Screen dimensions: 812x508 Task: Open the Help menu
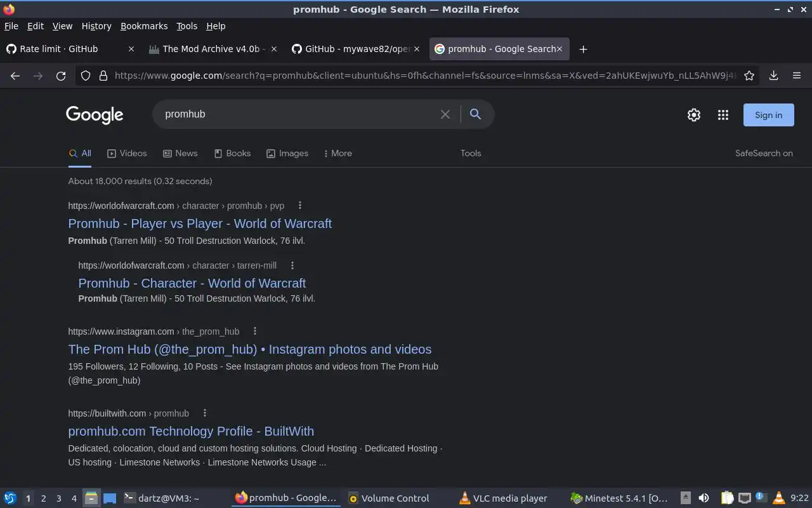[x=216, y=26]
